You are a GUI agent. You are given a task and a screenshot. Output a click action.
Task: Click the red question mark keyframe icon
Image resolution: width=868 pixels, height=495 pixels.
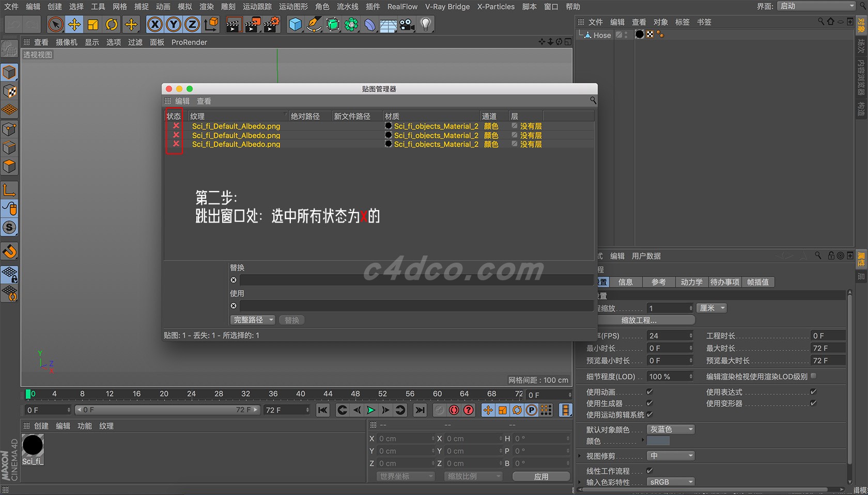pos(468,410)
